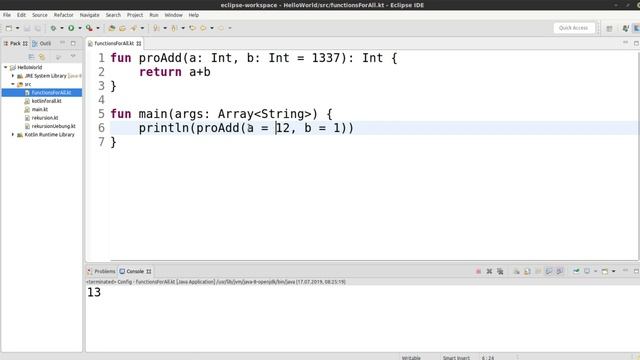The image size is (640, 360).
Task: Open the Project menu
Action: tap(135, 15)
